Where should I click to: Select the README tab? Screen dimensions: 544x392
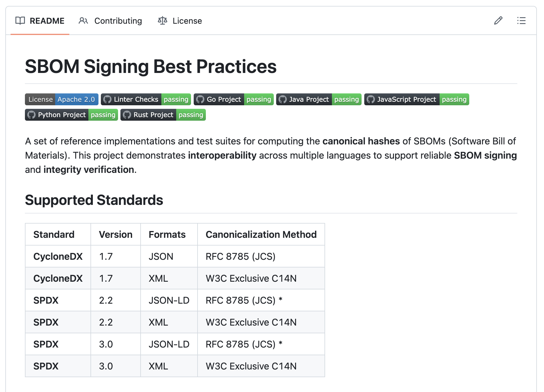47,20
